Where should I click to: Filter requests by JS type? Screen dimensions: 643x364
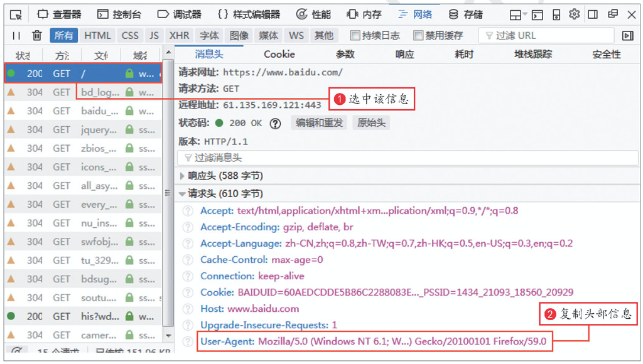(x=154, y=36)
